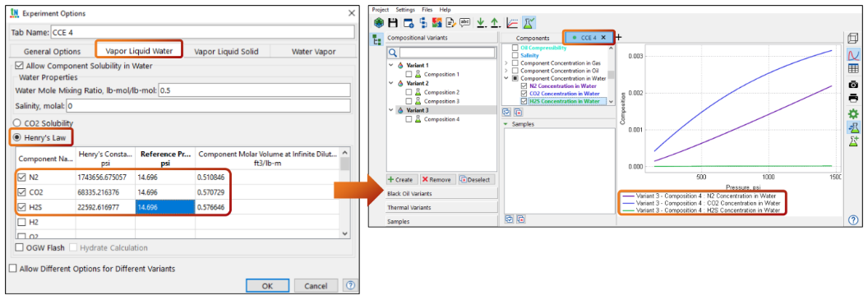Click the check-all icon below the parameters list

pos(506,112)
